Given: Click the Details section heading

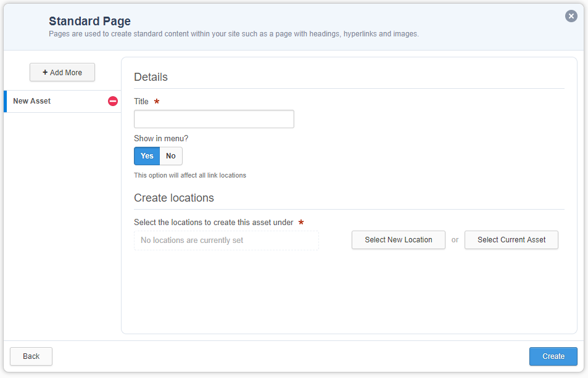Looking at the screenshot, I should (x=151, y=77).
